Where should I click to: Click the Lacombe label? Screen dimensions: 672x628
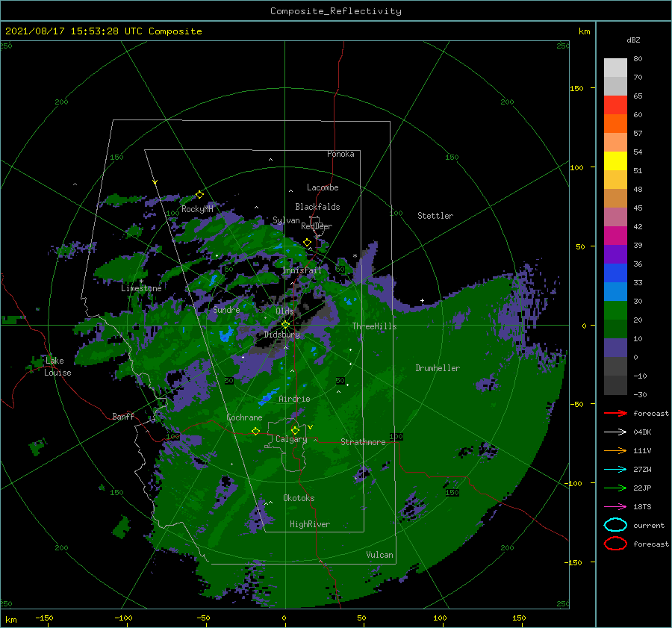[x=323, y=187]
